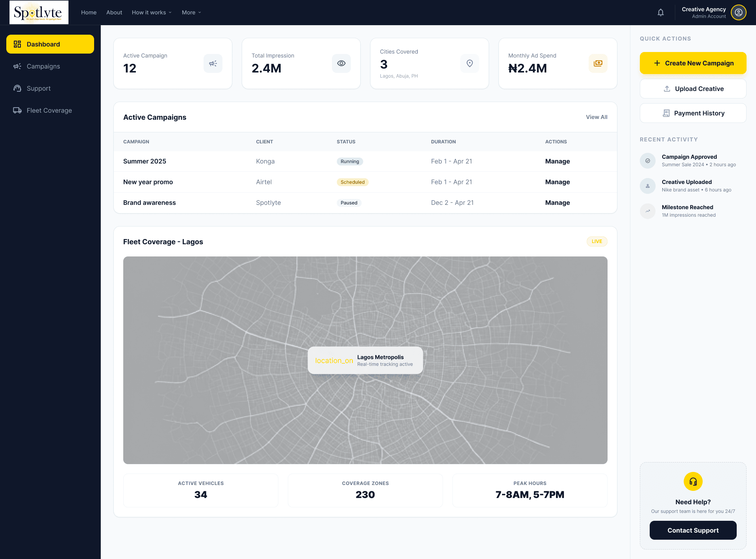Screen dimensions: 756x559
Task: Click the upload arrow icon beside Upload Creative
Action: coord(667,89)
